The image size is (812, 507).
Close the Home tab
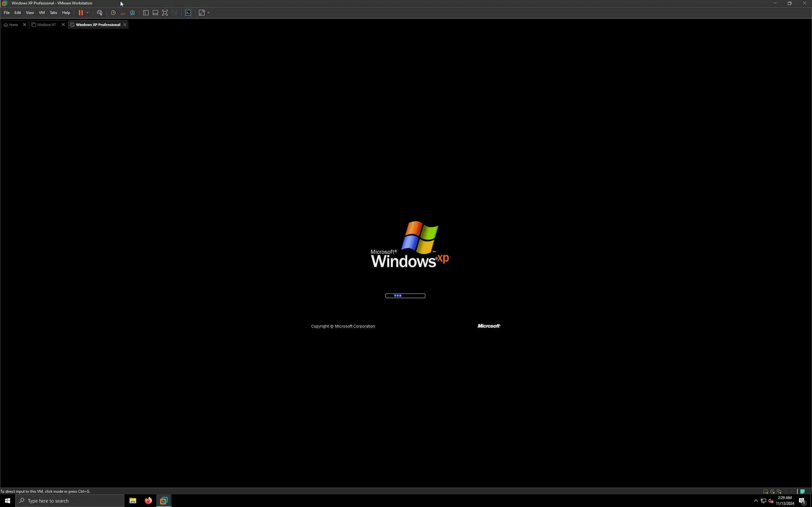[24, 25]
